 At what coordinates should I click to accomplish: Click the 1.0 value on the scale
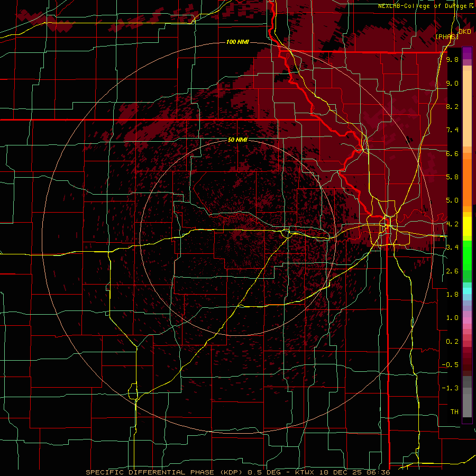click(x=452, y=318)
